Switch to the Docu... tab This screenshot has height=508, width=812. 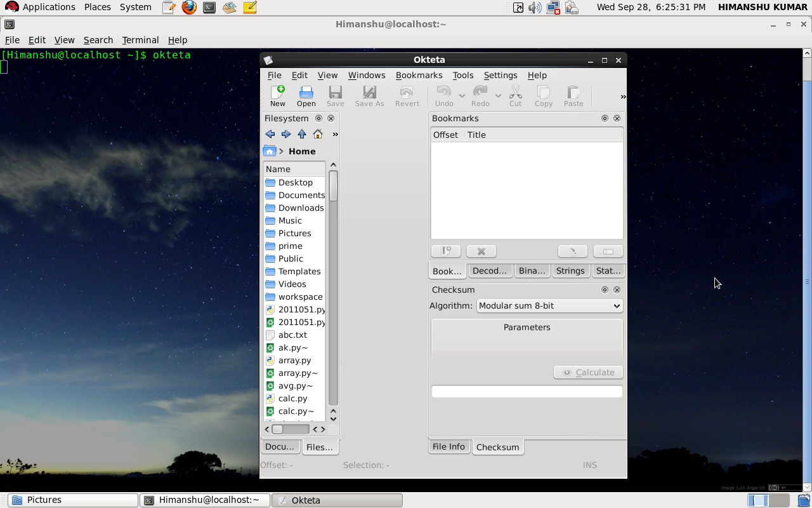click(x=280, y=446)
